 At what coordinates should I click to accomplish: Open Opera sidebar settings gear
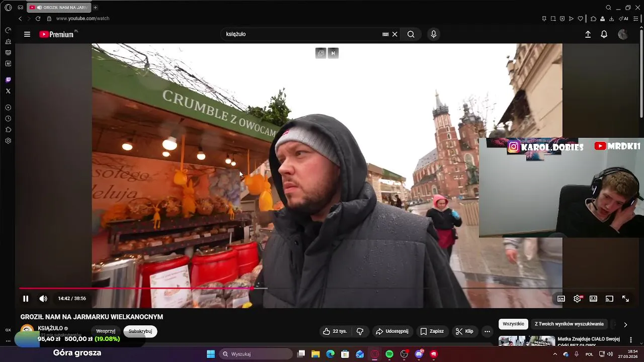coord(8,141)
